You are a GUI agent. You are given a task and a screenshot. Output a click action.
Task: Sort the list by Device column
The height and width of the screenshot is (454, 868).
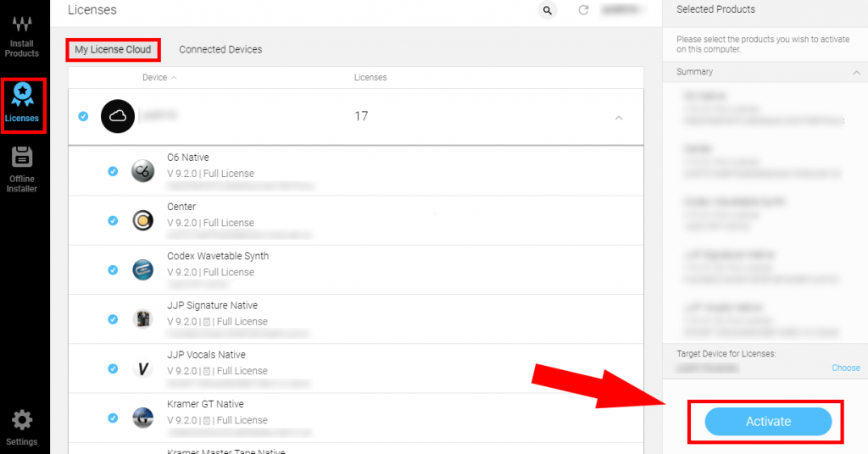[159, 77]
